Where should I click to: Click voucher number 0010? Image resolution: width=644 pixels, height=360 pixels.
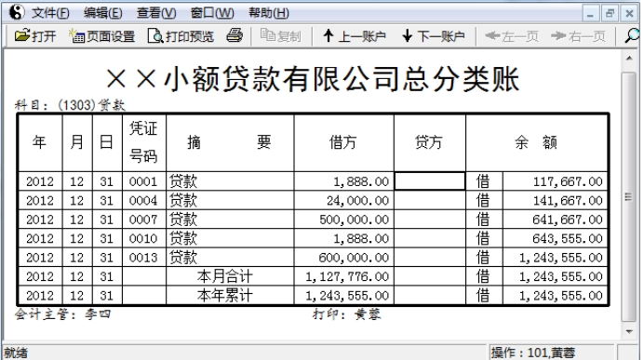143,238
